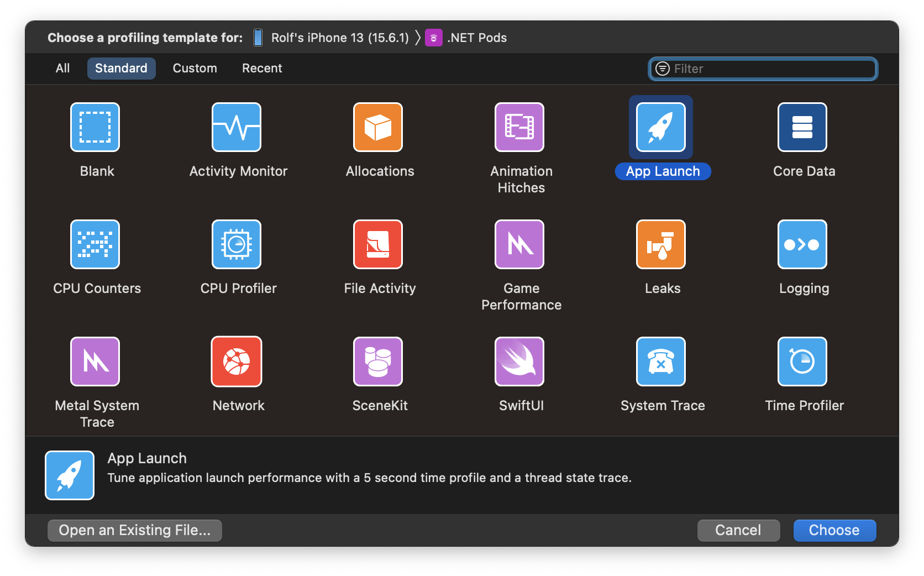The image size is (924, 576).
Task: Click the filter icon in the search field
Action: click(662, 69)
